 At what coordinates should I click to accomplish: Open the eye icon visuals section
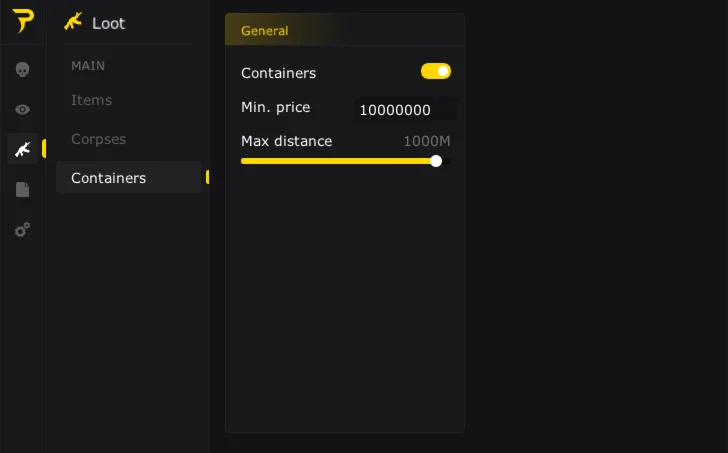pyautogui.click(x=22, y=109)
